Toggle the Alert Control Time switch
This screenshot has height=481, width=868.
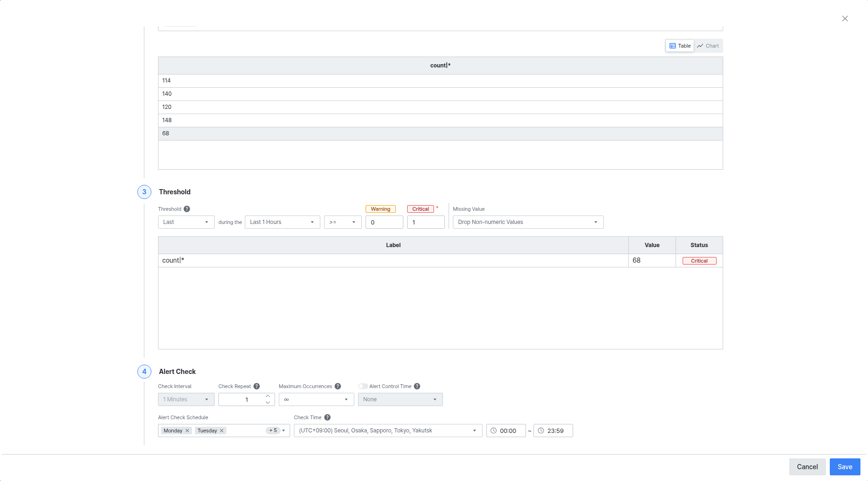(363, 386)
